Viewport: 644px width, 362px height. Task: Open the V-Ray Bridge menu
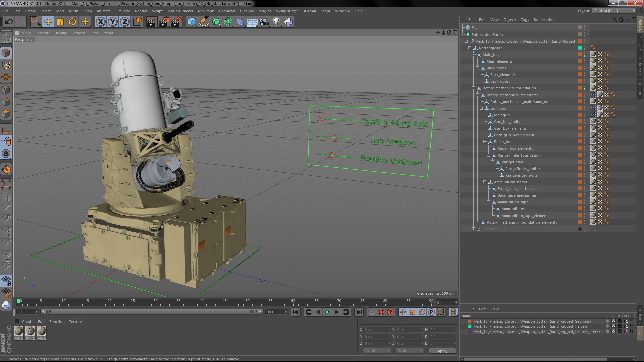(x=287, y=11)
